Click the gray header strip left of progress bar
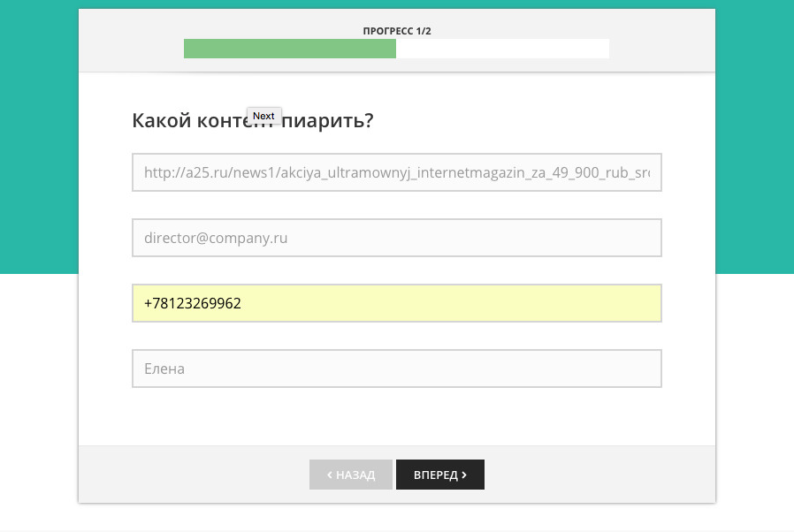 tap(131, 44)
